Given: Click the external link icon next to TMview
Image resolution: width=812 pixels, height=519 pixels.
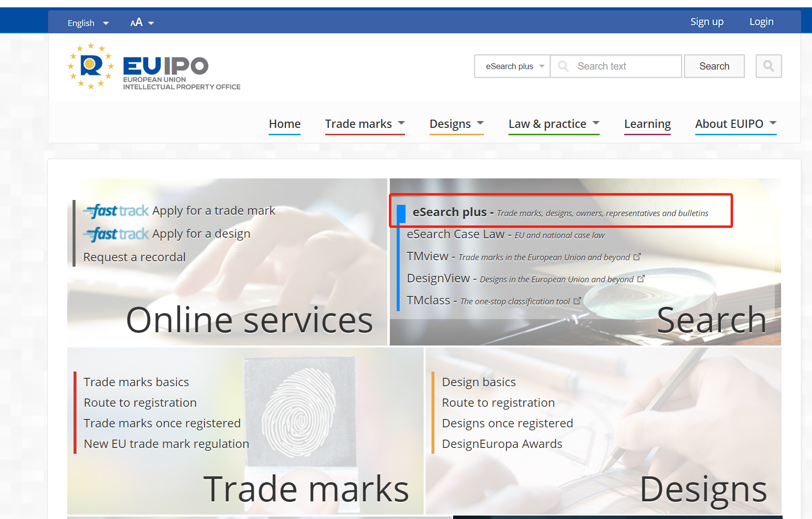Looking at the screenshot, I should click(x=637, y=257).
